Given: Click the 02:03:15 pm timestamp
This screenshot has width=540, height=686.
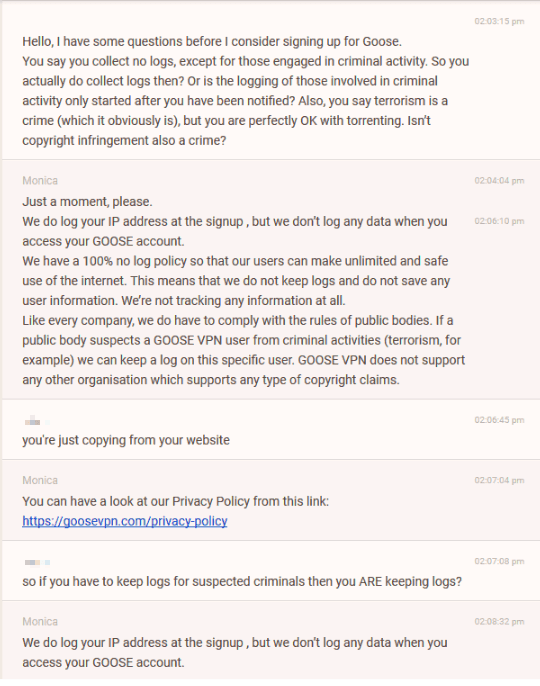Looking at the screenshot, I should 499,21.
